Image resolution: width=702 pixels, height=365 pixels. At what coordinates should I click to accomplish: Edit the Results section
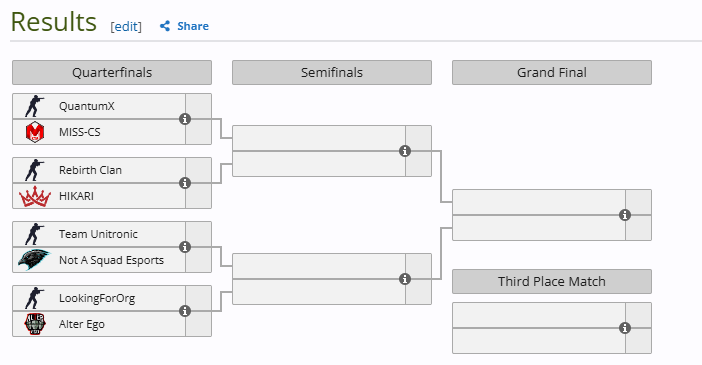(x=126, y=26)
